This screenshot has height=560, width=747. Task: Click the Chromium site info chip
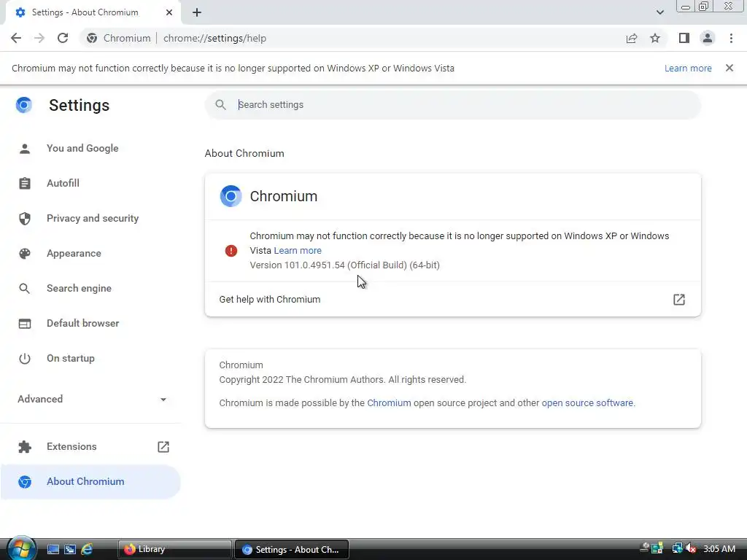pos(119,38)
